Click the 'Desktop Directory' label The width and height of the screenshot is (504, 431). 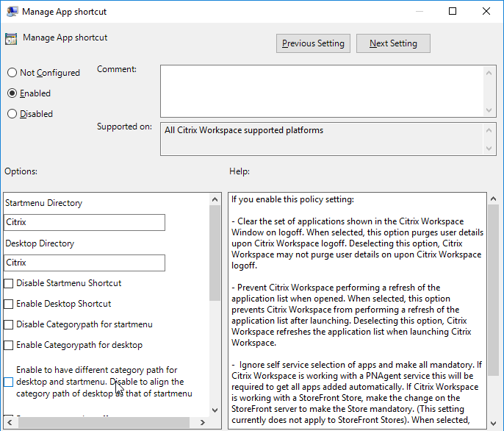pos(40,243)
